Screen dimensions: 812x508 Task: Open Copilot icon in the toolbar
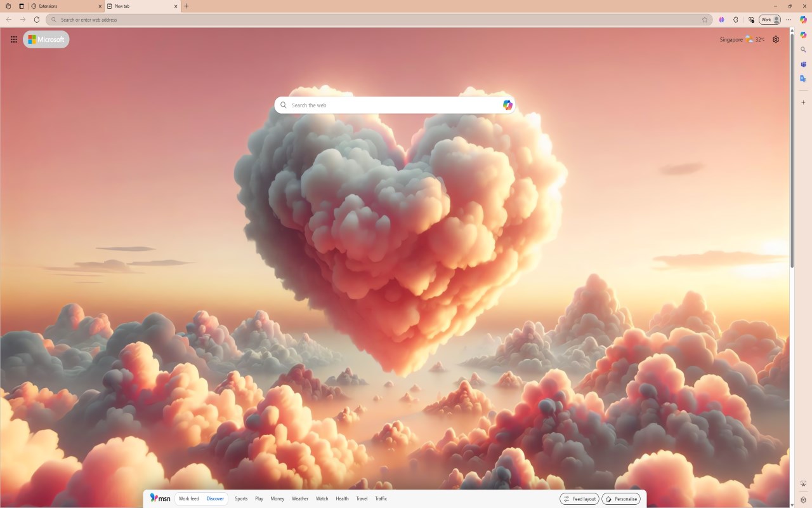(x=803, y=20)
